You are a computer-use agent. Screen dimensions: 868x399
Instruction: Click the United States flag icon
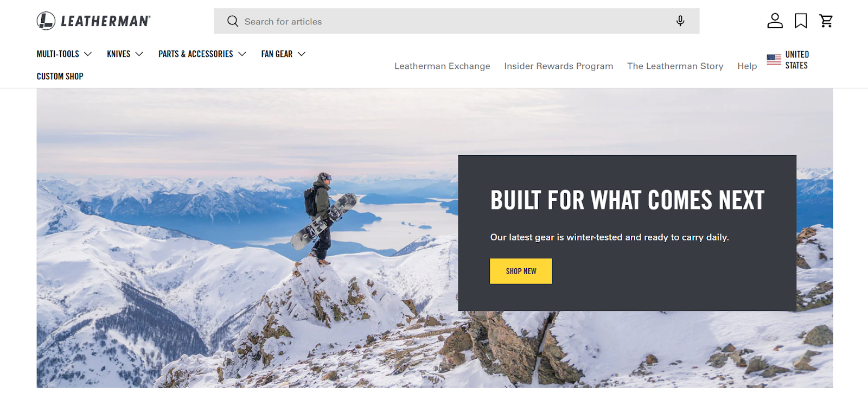point(774,60)
